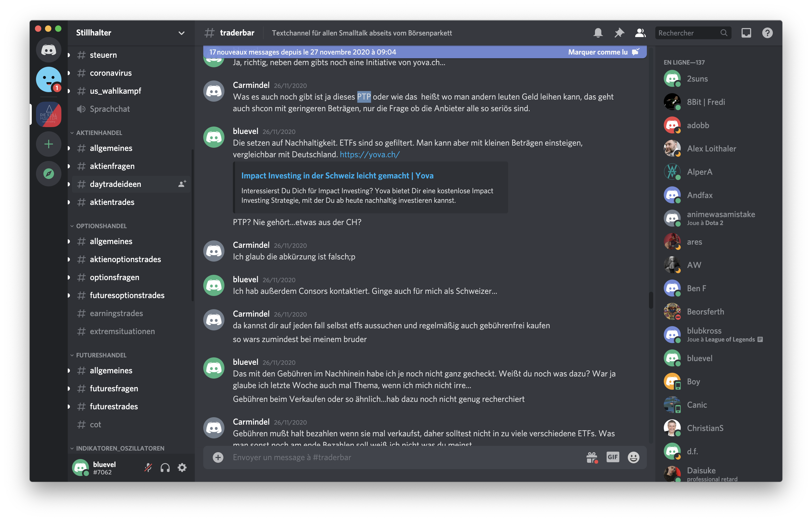Toggle headphones deafen
Viewport: 812px width, 521px height.
click(x=165, y=468)
